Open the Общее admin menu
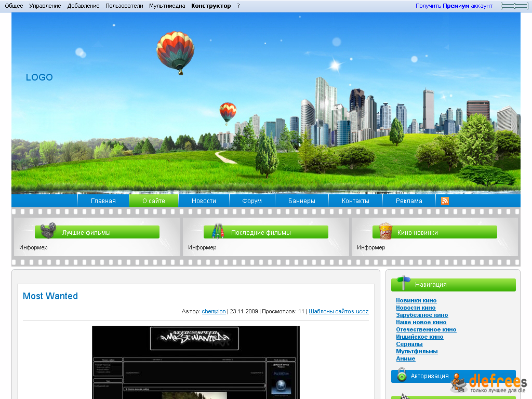This screenshot has height=399, width=532. pos(14,6)
